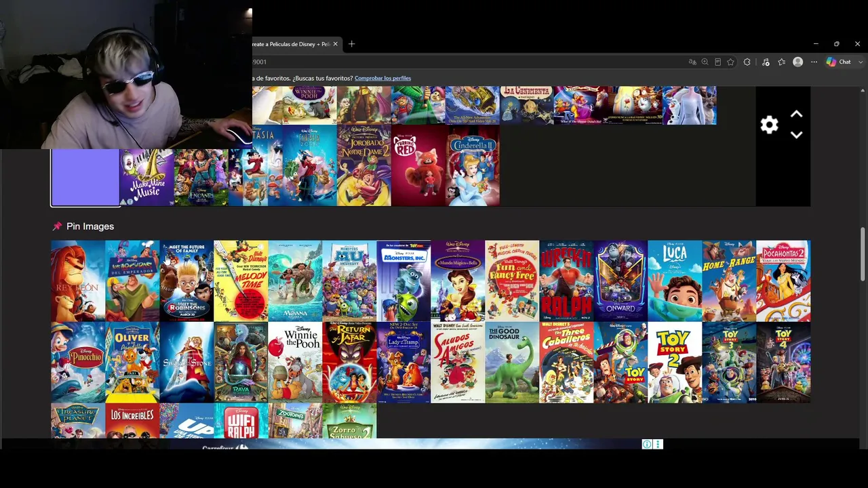This screenshot has height=488, width=868.
Task: Close the Peliculas de Disney browser tab
Action: coord(335,44)
